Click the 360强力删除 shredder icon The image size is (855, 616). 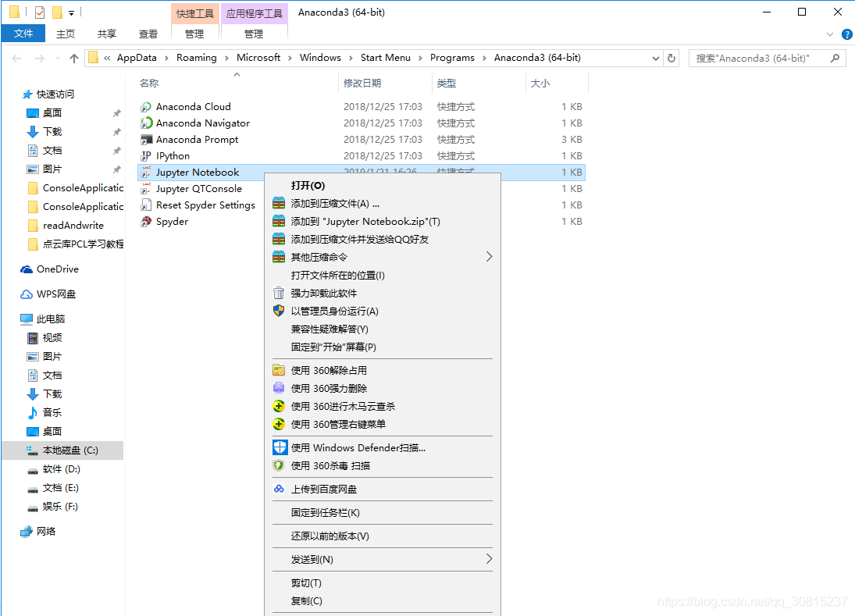pyautogui.click(x=279, y=388)
